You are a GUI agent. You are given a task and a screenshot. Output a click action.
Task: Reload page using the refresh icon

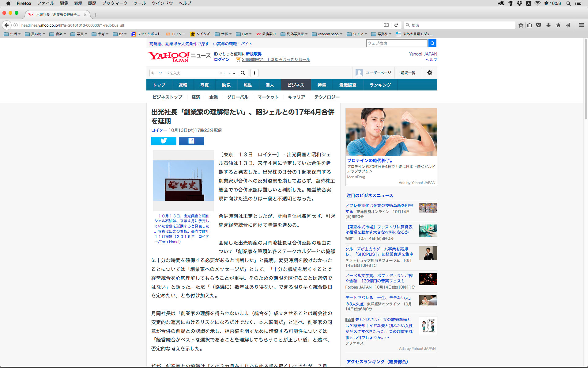point(396,25)
